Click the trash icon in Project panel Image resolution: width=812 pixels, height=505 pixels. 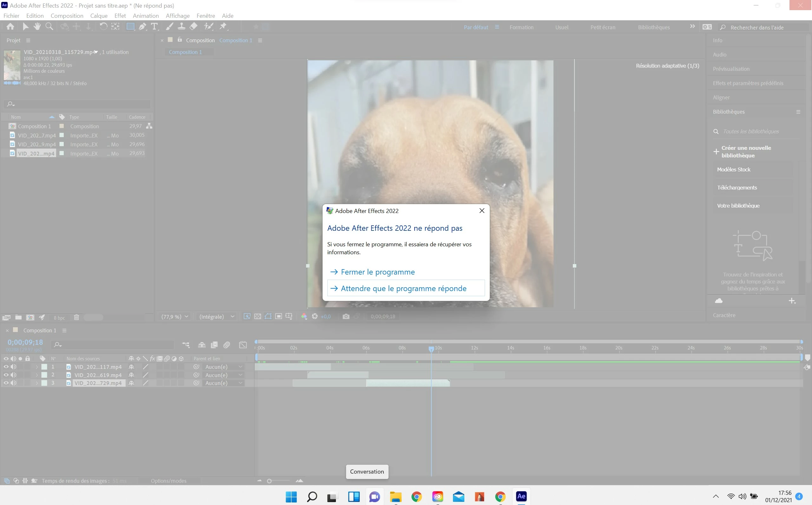click(x=76, y=317)
